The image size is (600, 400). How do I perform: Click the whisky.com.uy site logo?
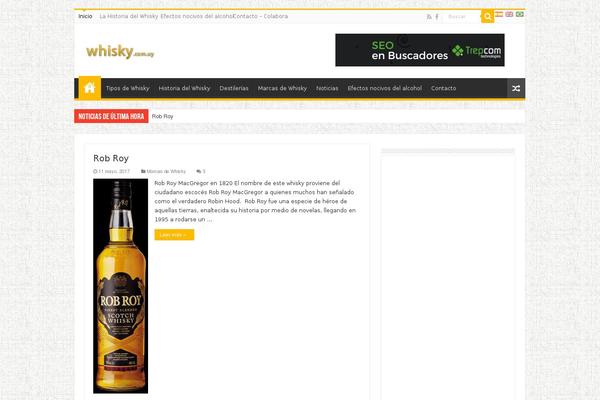pyautogui.click(x=120, y=51)
